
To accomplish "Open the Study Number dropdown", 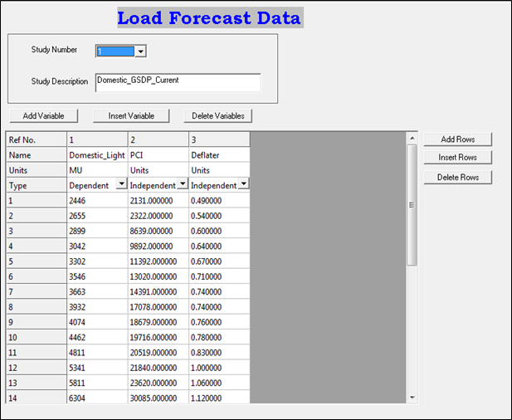I will coord(141,51).
